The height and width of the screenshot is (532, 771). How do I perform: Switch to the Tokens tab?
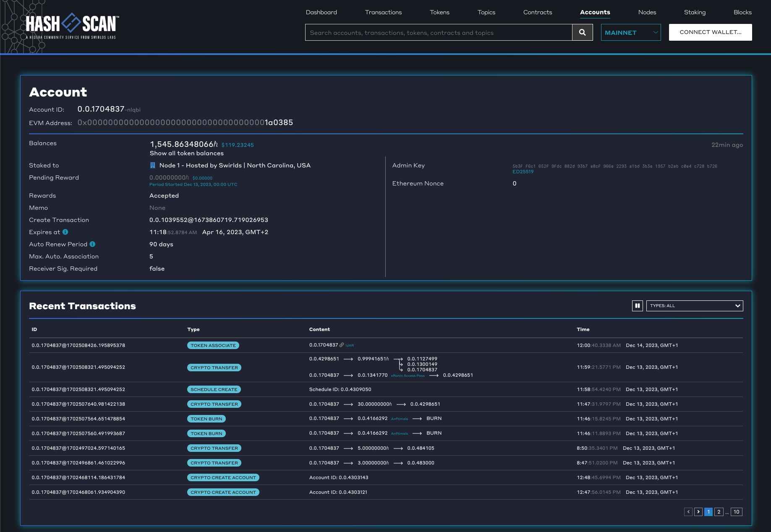tap(439, 12)
